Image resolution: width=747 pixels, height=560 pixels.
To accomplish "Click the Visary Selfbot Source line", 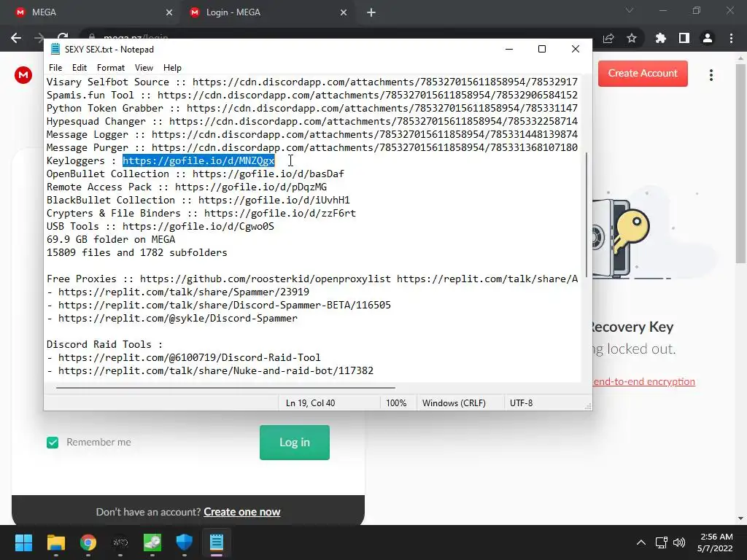I will point(312,82).
